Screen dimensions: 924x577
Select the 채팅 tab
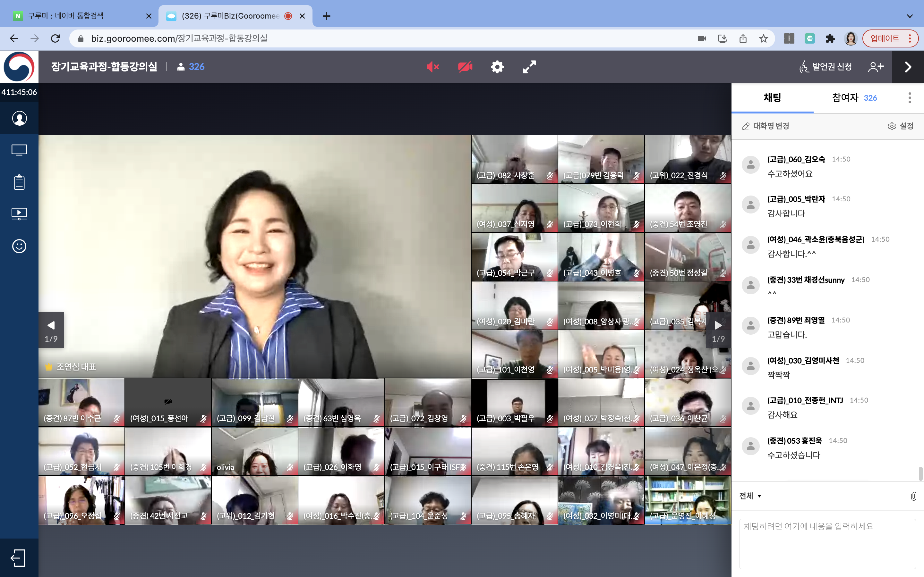[772, 98]
